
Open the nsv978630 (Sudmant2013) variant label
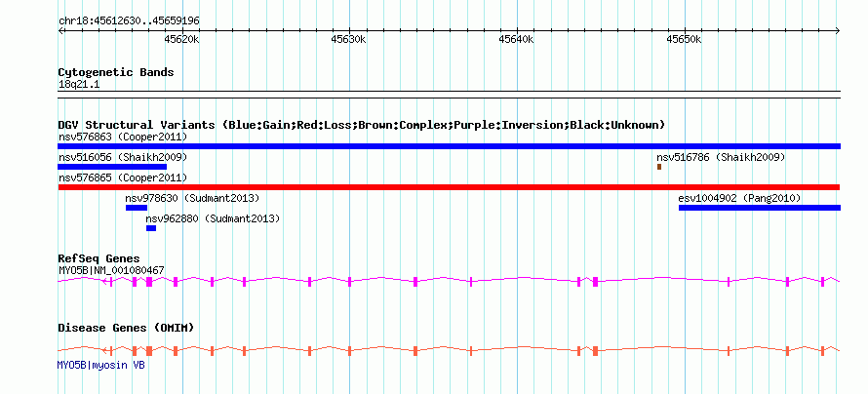pyautogui.click(x=192, y=198)
